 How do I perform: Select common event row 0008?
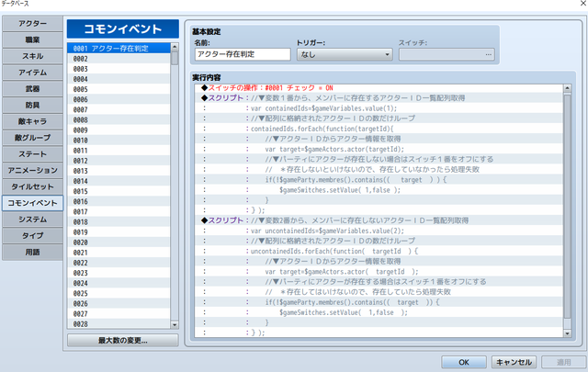point(119,119)
